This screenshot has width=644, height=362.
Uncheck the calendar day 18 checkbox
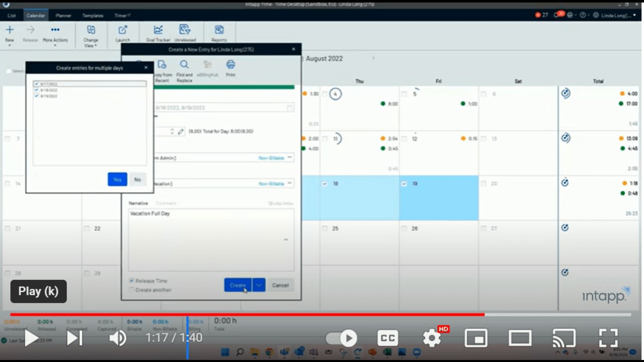point(325,184)
